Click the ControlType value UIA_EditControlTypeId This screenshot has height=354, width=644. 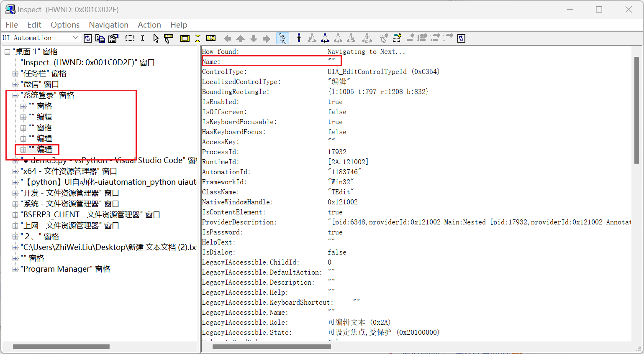[x=383, y=72]
